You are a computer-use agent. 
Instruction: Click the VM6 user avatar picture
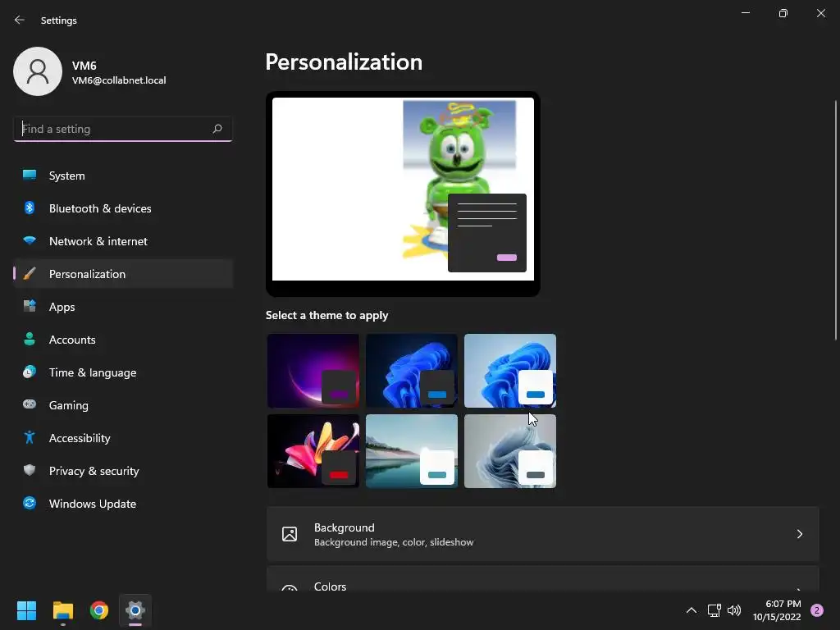click(38, 71)
